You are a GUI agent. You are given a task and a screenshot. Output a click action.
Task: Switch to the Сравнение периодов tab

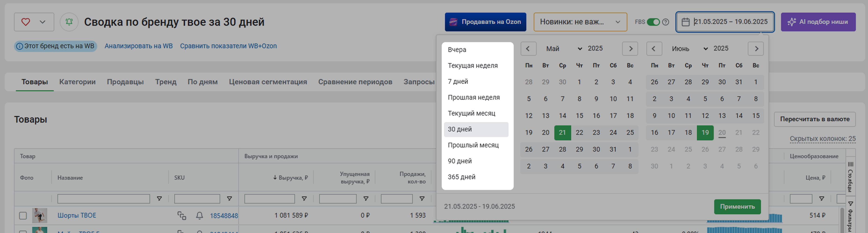pyautogui.click(x=355, y=82)
